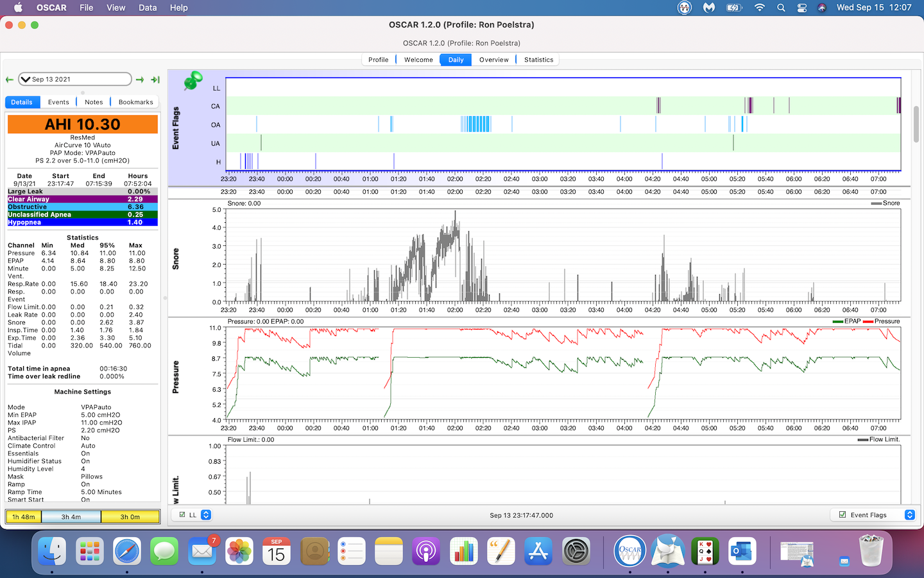The image size is (924, 578).
Task: Open Contacts in the dock
Action: pyautogui.click(x=314, y=551)
